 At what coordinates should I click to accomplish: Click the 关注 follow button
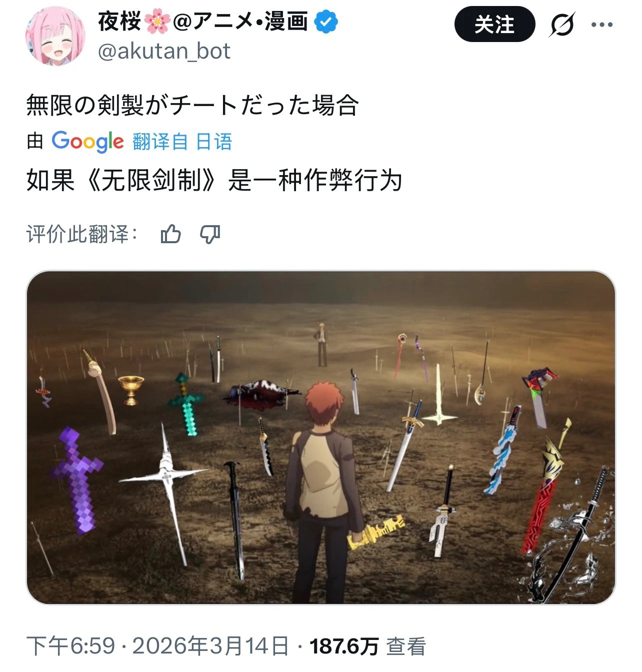[494, 24]
